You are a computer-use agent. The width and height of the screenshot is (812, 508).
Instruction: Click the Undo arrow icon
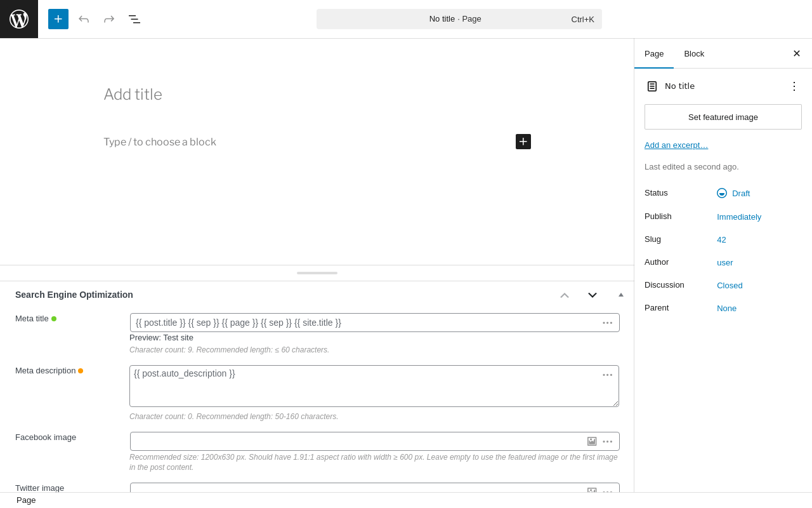84,19
